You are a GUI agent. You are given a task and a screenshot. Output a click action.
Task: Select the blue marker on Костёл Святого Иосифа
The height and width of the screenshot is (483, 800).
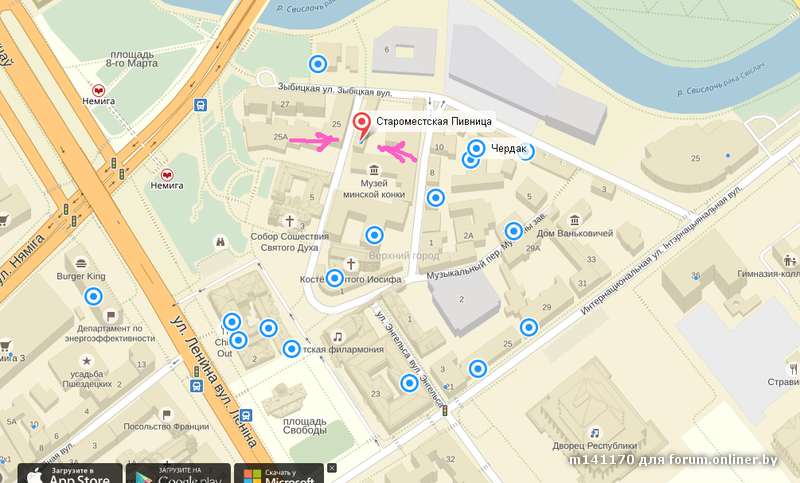coord(334,278)
